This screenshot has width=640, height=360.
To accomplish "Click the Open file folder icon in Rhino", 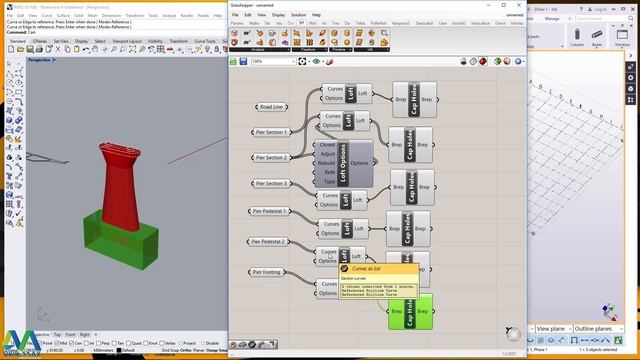I will [20, 49].
